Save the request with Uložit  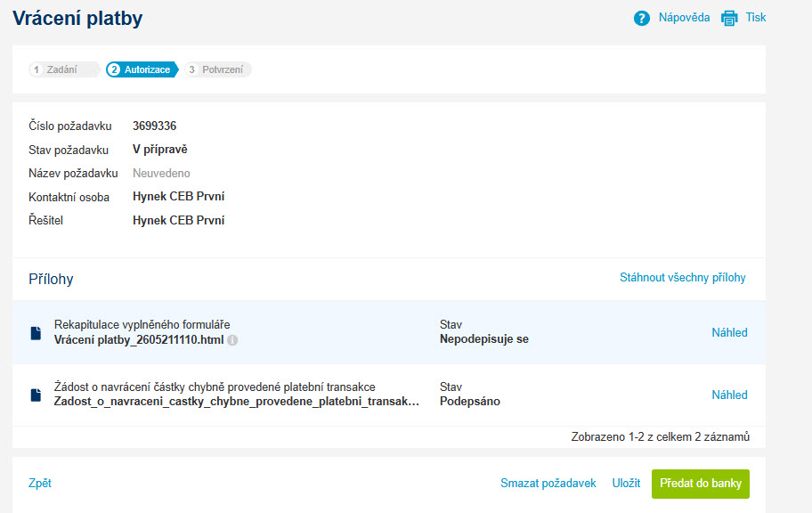[626, 483]
